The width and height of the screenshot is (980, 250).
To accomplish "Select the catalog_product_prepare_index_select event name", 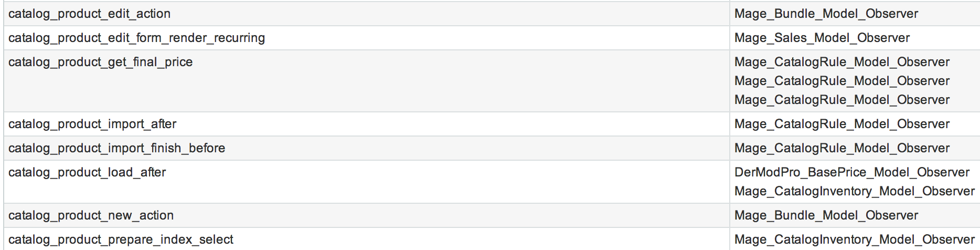I will coord(121,239).
